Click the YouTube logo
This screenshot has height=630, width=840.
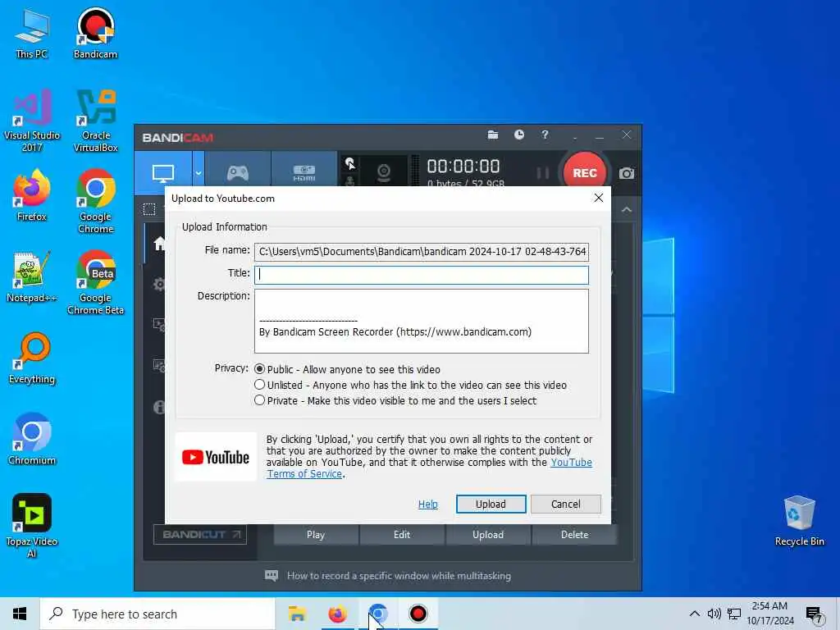pos(216,457)
